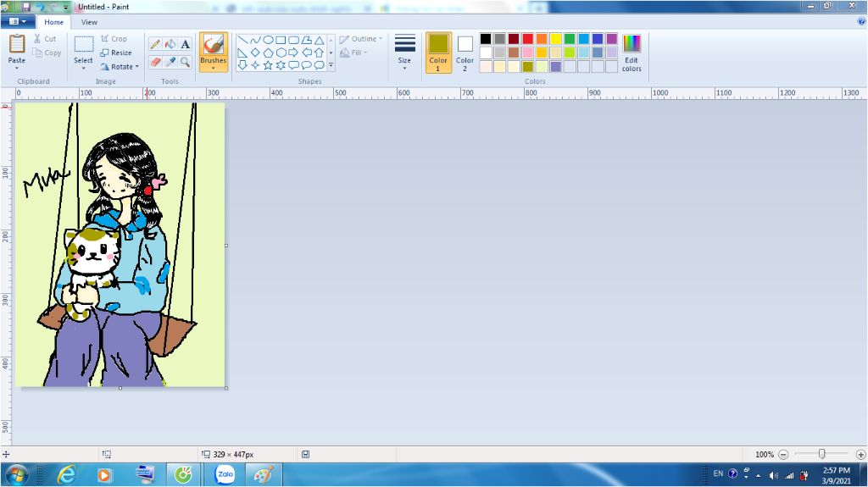
Task: Open the Paint file menu button
Action: point(18,21)
